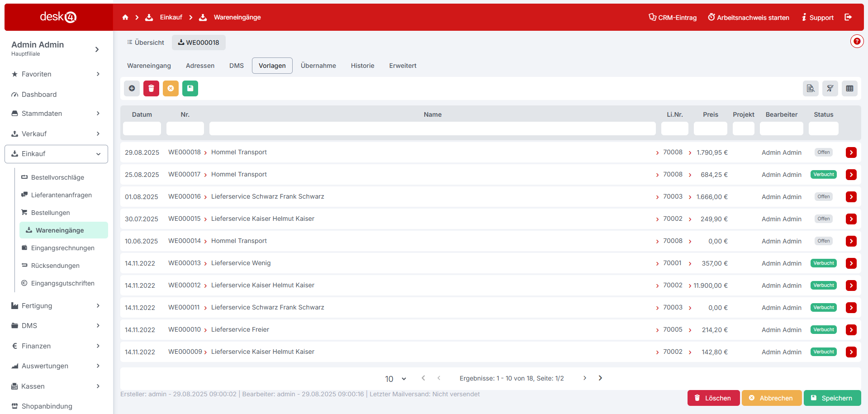This screenshot has width=868, height=414.
Task: Open the page size dropdown showing 10
Action: (x=395, y=379)
